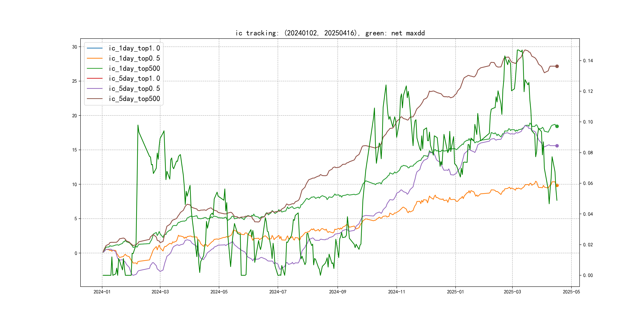Click the 2024-11 x-axis tick label
This screenshot has height=322, width=644.
pos(397,292)
